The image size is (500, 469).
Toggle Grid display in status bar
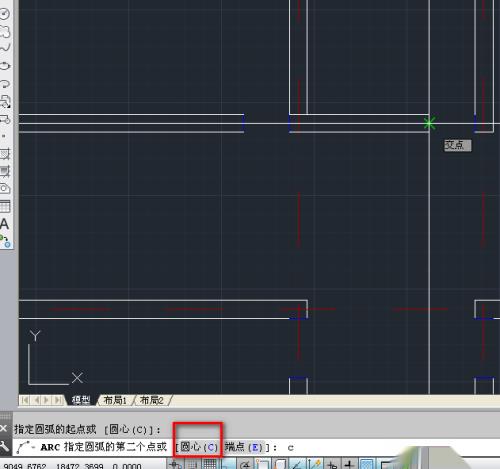click(210, 464)
